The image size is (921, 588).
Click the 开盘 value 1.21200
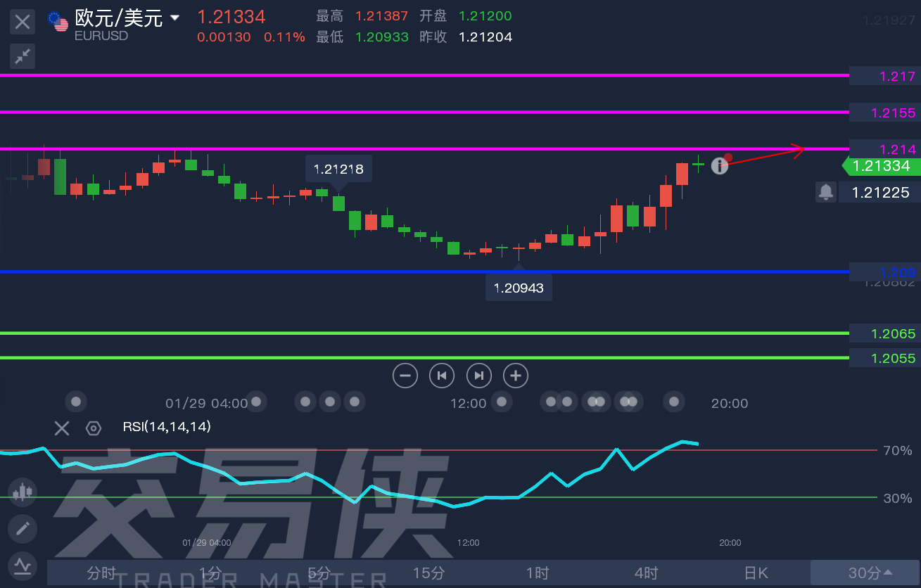point(485,15)
